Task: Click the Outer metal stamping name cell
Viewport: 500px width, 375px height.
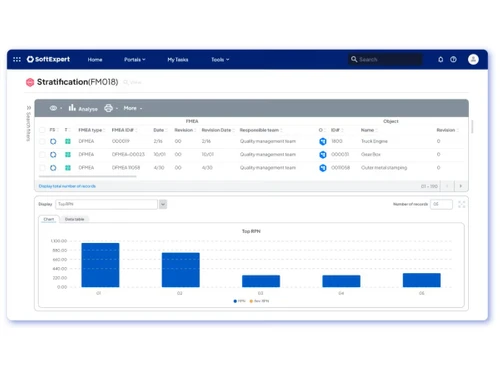Action: point(384,168)
